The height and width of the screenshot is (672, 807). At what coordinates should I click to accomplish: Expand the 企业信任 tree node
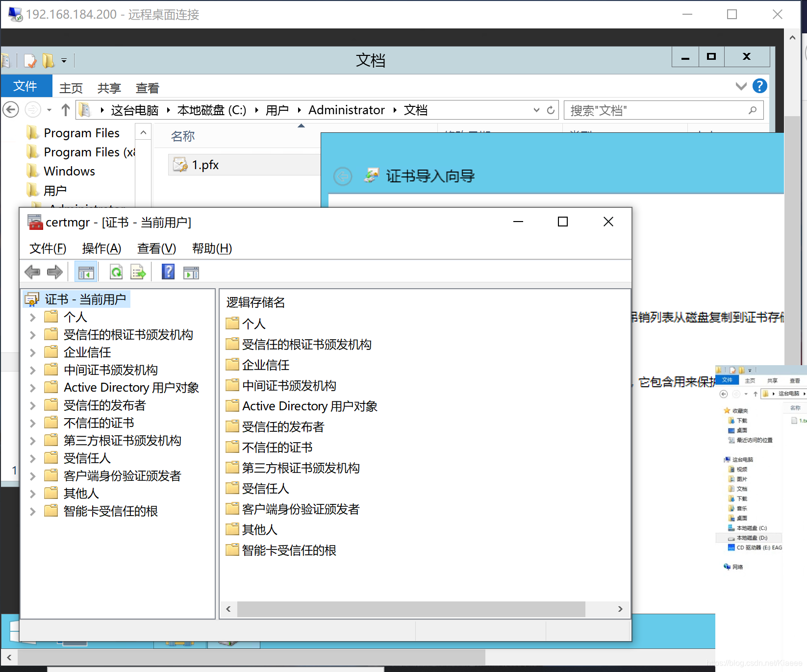click(x=32, y=352)
